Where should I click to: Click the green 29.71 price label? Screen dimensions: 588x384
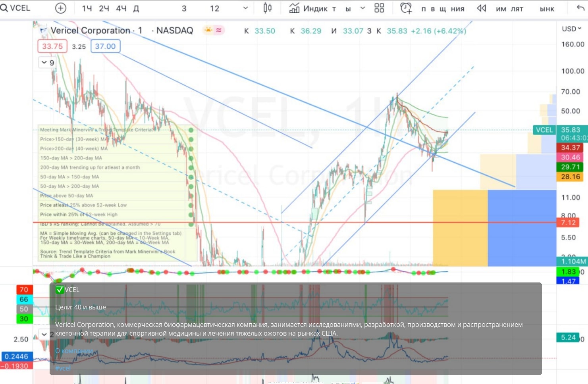tap(571, 167)
